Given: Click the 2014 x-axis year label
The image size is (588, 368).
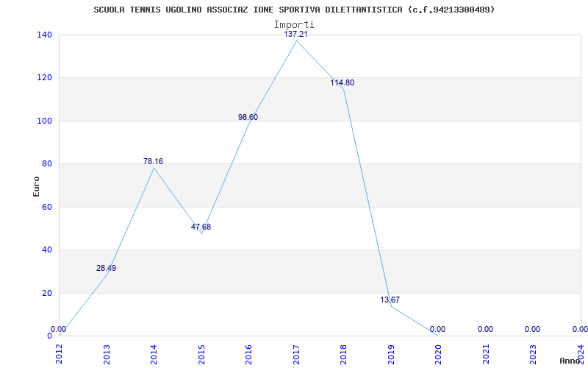Looking at the screenshot, I should pos(154,354).
